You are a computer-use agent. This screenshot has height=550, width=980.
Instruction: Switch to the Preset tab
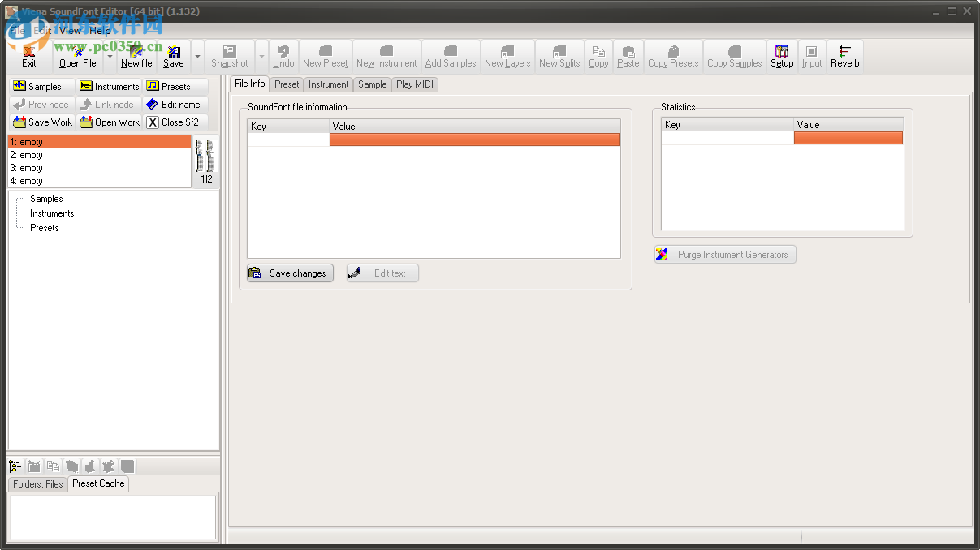point(287,84)
